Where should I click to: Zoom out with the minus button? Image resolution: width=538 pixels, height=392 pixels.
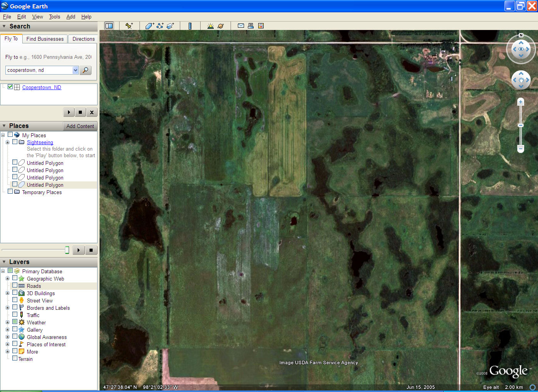pos(521,148)
